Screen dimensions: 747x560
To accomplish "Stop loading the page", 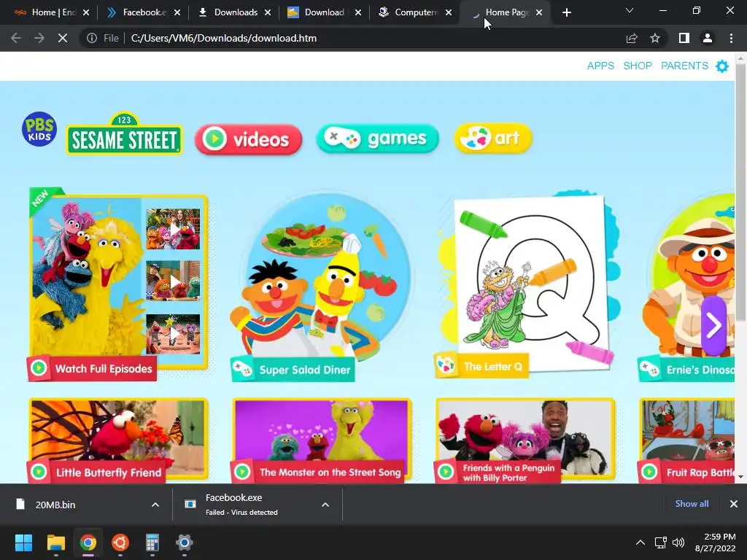I will click(x=63, y=38).
